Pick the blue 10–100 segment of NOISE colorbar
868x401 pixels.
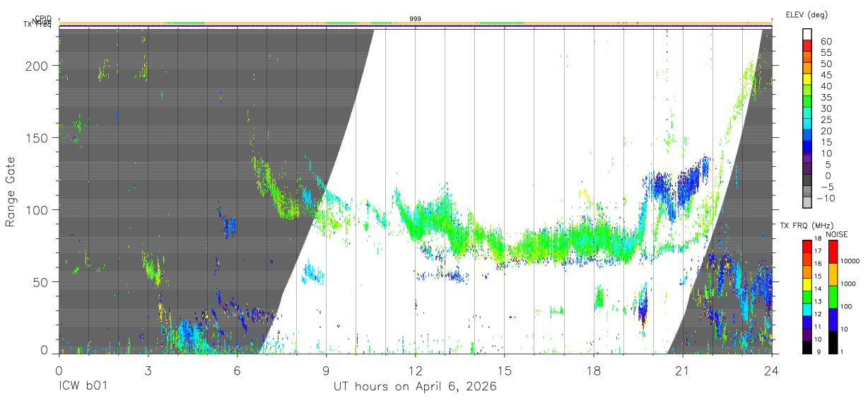click(x=833, y=320)
